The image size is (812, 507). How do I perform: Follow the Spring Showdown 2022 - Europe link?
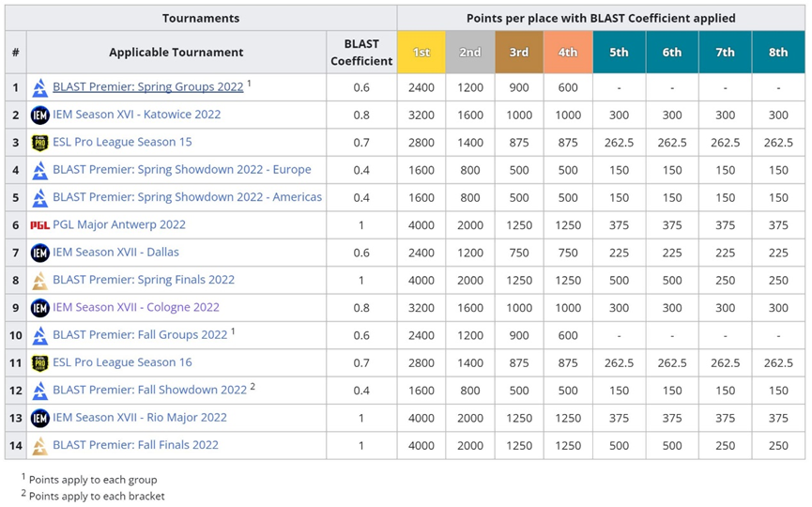tap(182, 169)
